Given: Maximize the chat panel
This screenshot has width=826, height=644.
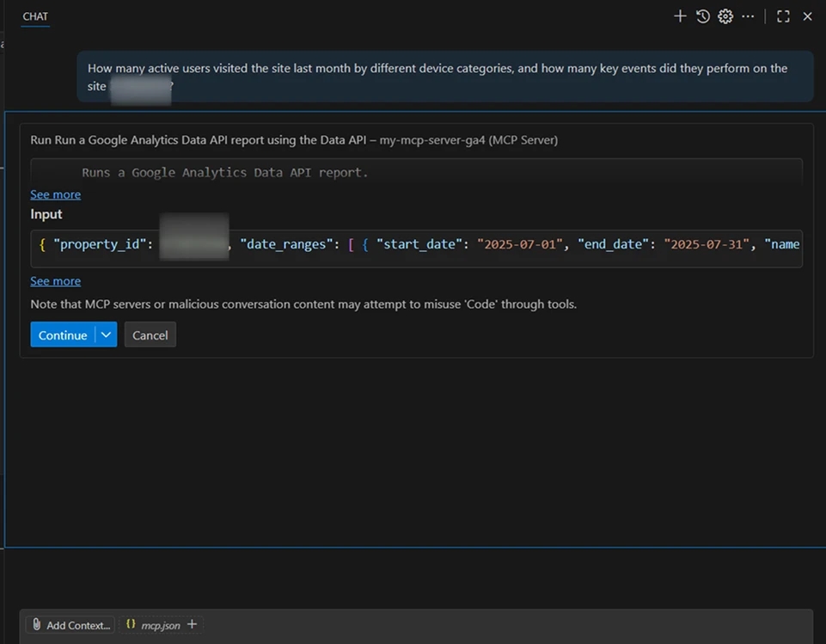Looking at the screenshot, I should tap(783, 16).
